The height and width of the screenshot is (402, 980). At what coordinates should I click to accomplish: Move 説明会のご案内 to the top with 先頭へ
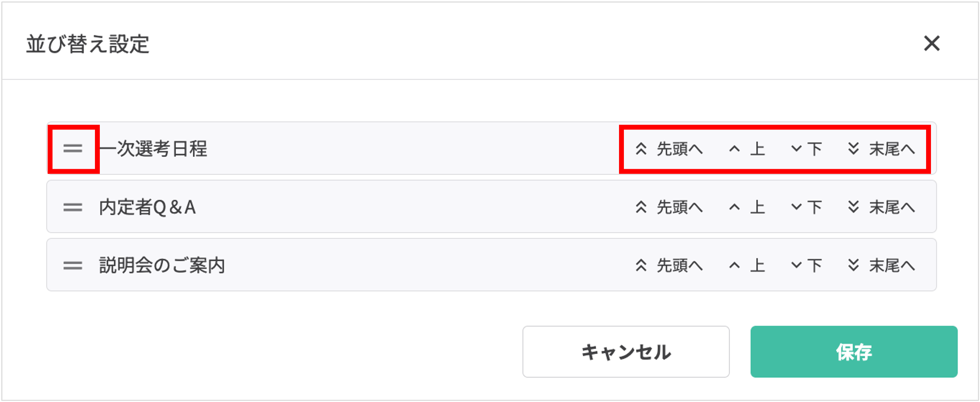coord(669,265)
